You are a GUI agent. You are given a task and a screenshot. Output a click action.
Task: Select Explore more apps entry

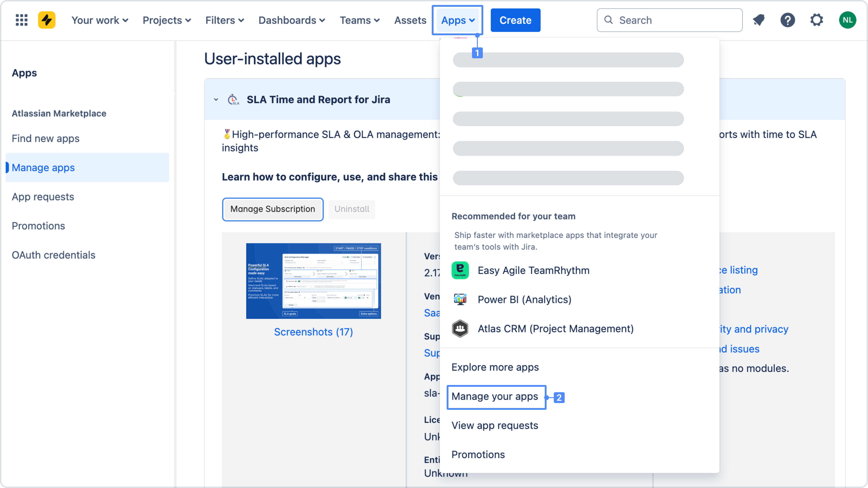coord(495,367)
